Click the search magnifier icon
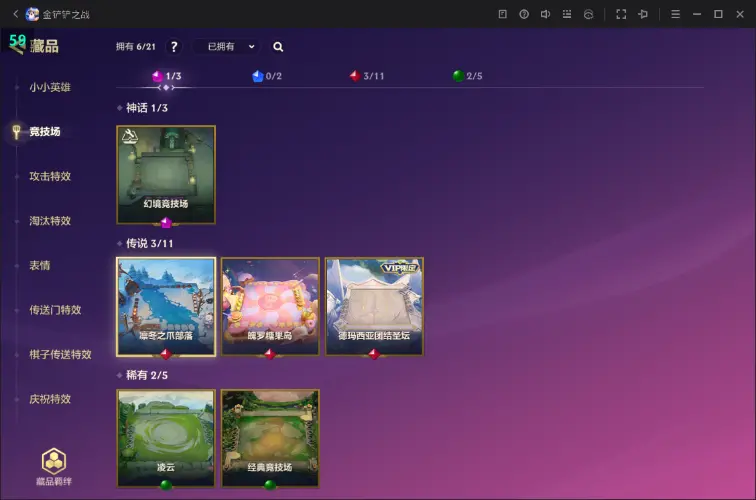 point(278,47)
